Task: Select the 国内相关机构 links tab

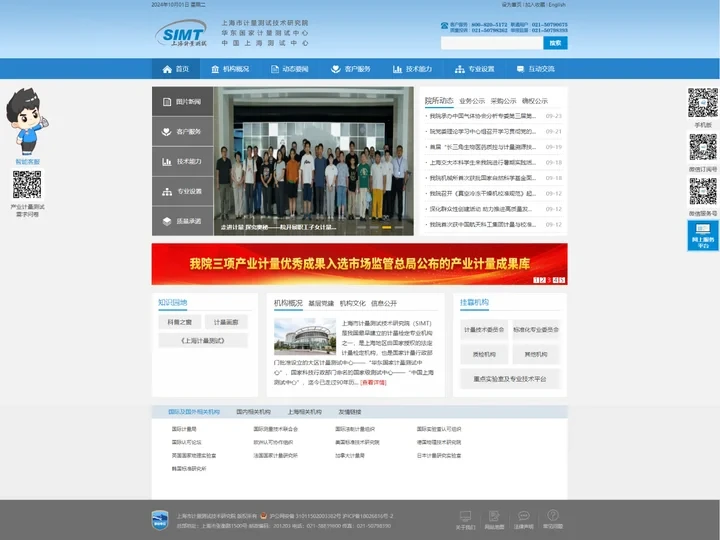Action: coord(253,412)
